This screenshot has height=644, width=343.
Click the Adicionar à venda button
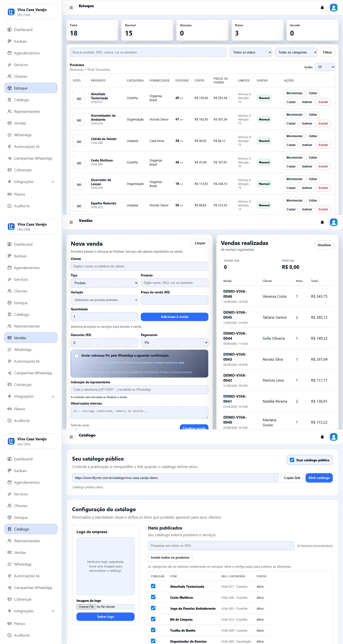[174, 317]
